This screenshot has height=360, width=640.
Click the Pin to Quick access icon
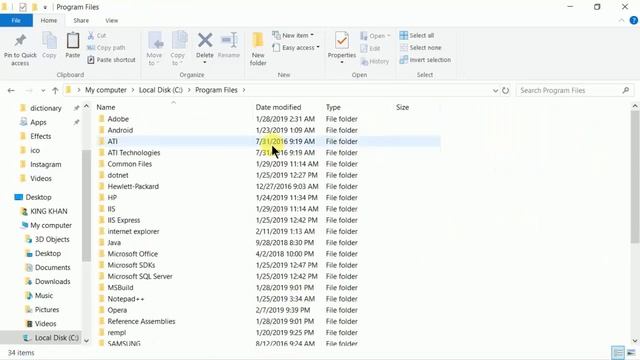click(x=20, y=40)
